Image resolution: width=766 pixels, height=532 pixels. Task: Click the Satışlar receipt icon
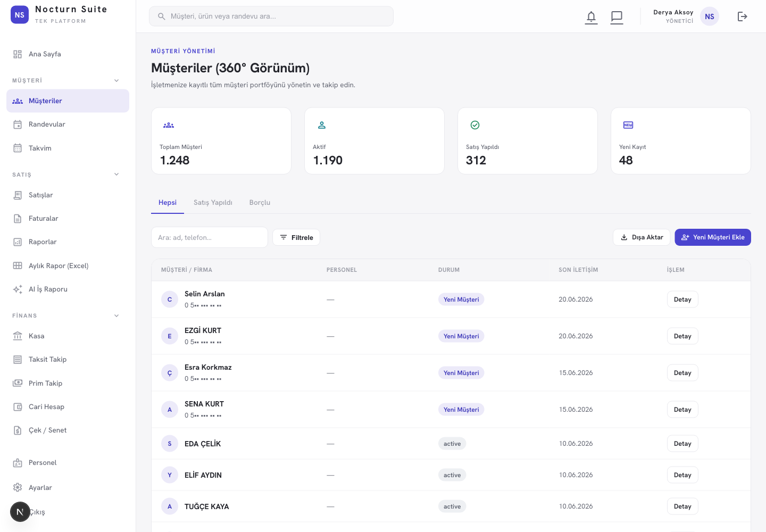pyautogui.click(x=18, y=195)
